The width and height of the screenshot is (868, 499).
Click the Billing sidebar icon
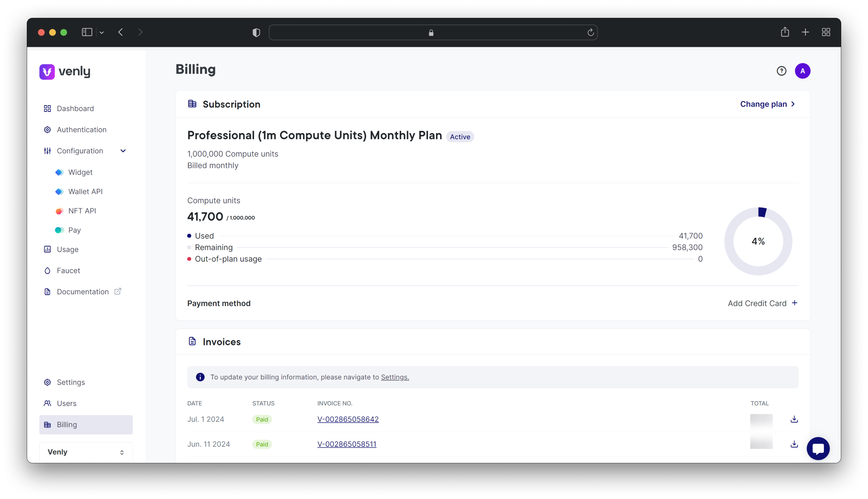coord(48,424)
